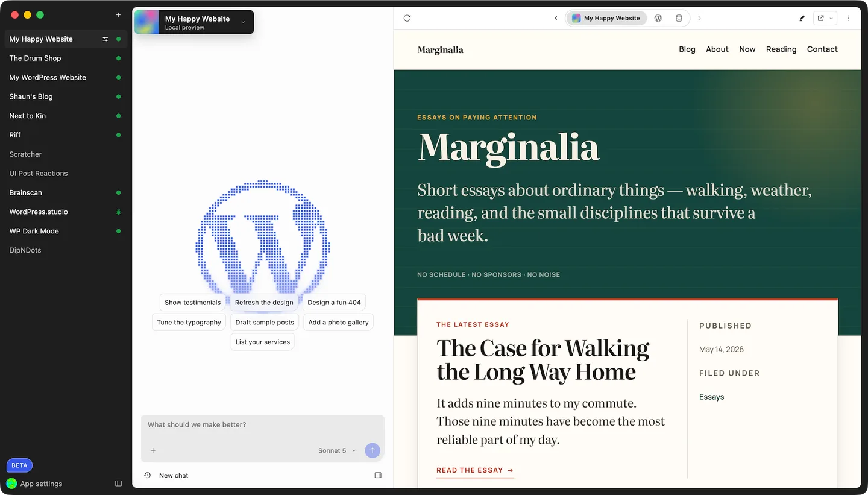Pick the Design a fun 404 suggestion
Image resolution: width=868 pixels, height=495 pixels.
click(334, 303)
